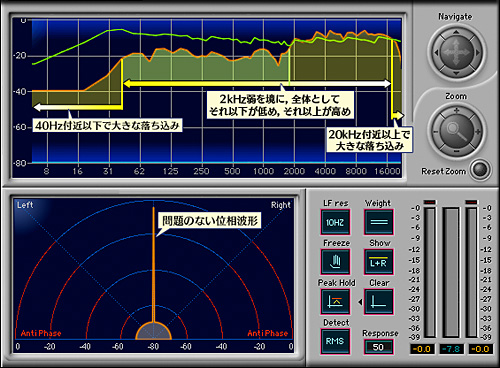
Task: Switch the Show L+R display mode
Action: pos(379,262)
